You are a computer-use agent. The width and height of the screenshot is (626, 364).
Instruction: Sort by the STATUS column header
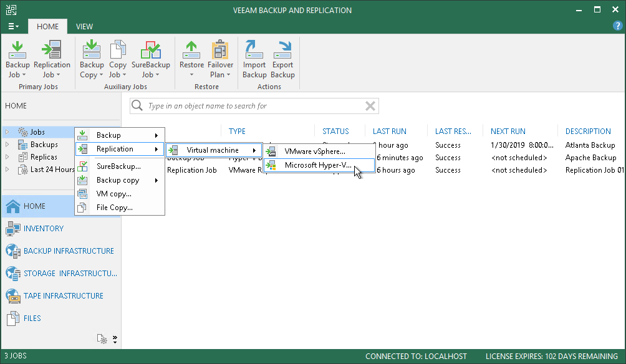click(335, 132)
